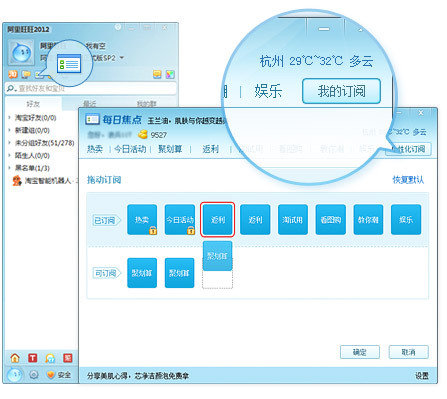Click the lock icon on the 热卖 tile

[x=153, y=230]
